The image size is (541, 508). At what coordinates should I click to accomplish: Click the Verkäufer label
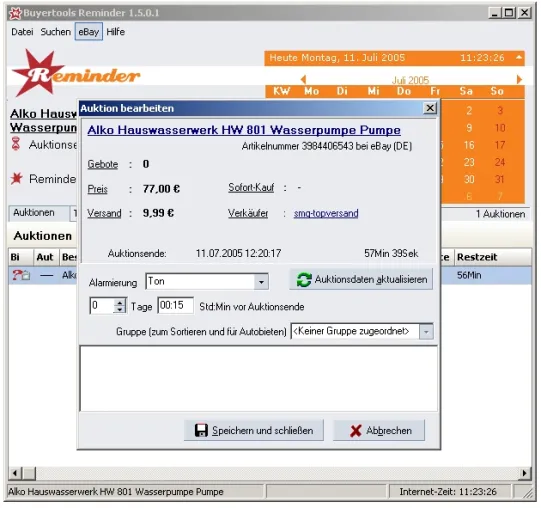tap(248, 213)
